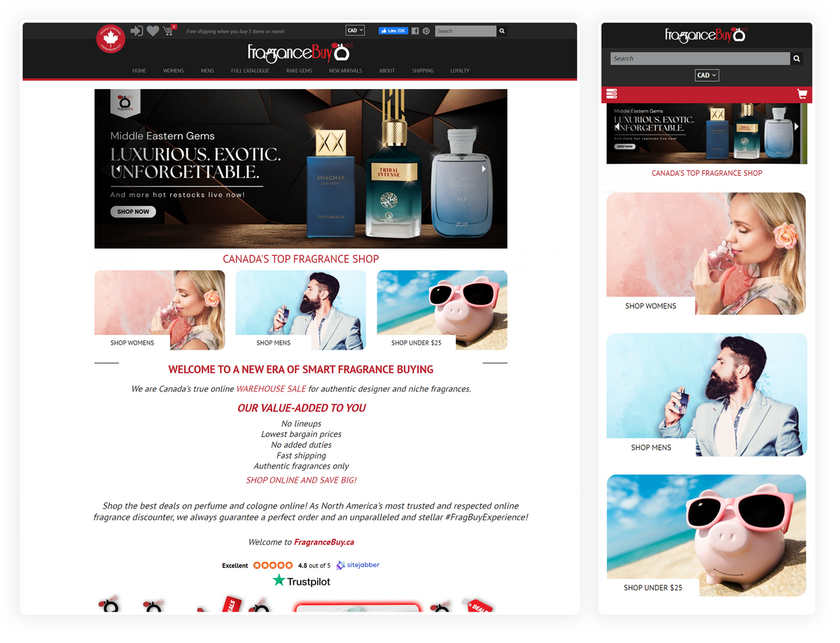Click the FragranceBuy logo in mobile view
The height and width of the screenshot is (643, 840).
pos(707,34)
